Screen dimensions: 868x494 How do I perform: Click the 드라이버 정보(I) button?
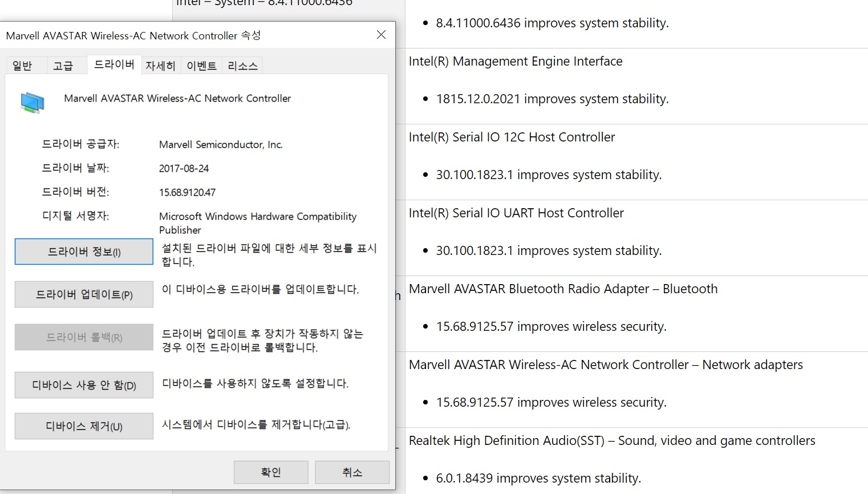[84, 252]
